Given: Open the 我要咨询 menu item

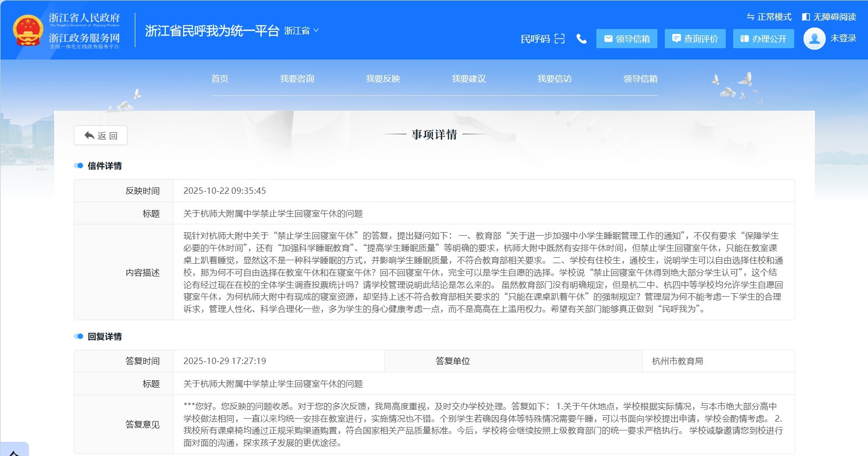Looking at the screenshot, I should 297,79.
